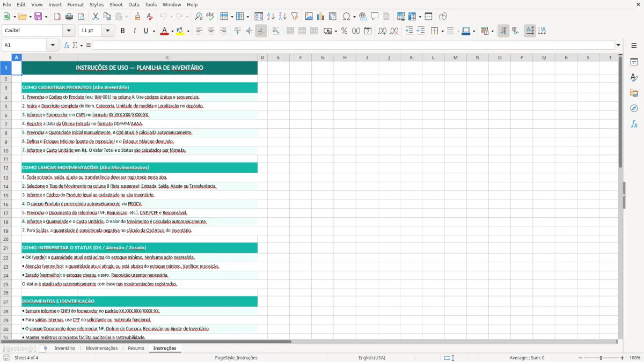Toggle Align Left button
644x362 pixels.
pos(199,31)
